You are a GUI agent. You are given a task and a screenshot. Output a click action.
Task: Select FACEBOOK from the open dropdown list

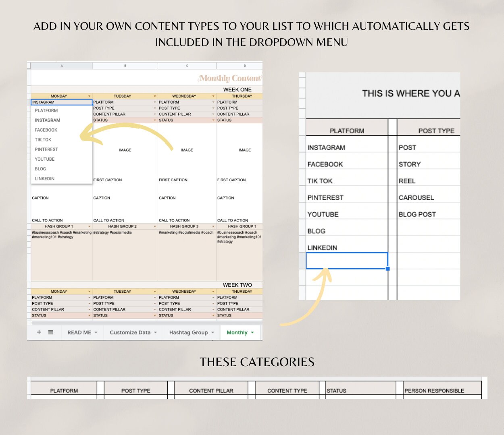click(x=46, y=130)
